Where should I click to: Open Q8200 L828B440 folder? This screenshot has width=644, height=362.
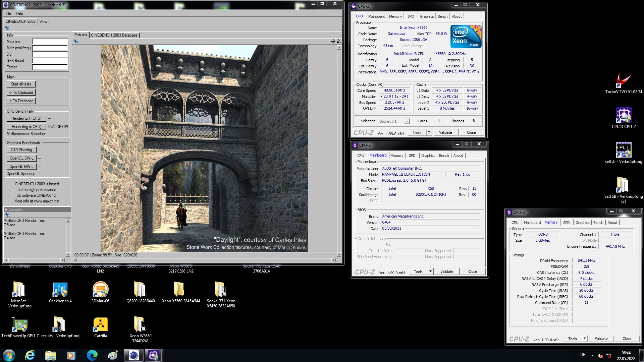click(141, 292)
